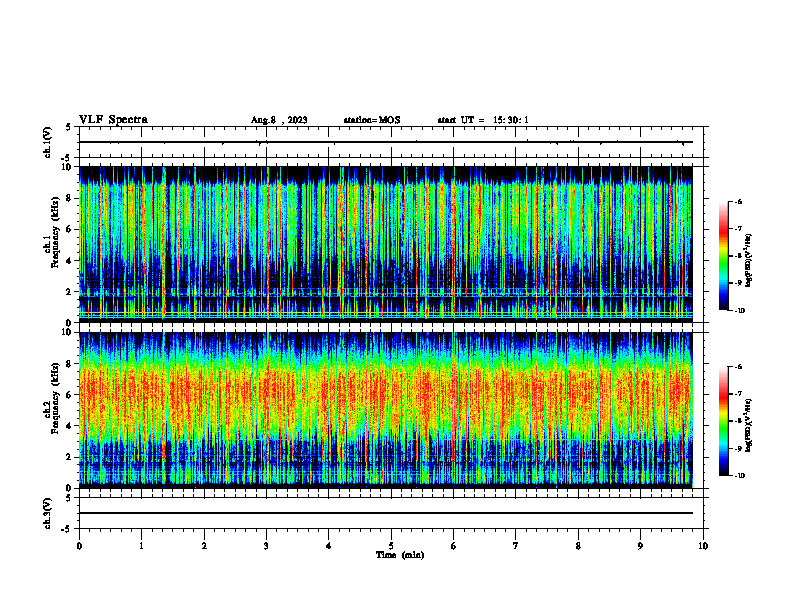Click inside the ch.2 spectrogram panel
The image size is (792, 612).
[386, 410]
